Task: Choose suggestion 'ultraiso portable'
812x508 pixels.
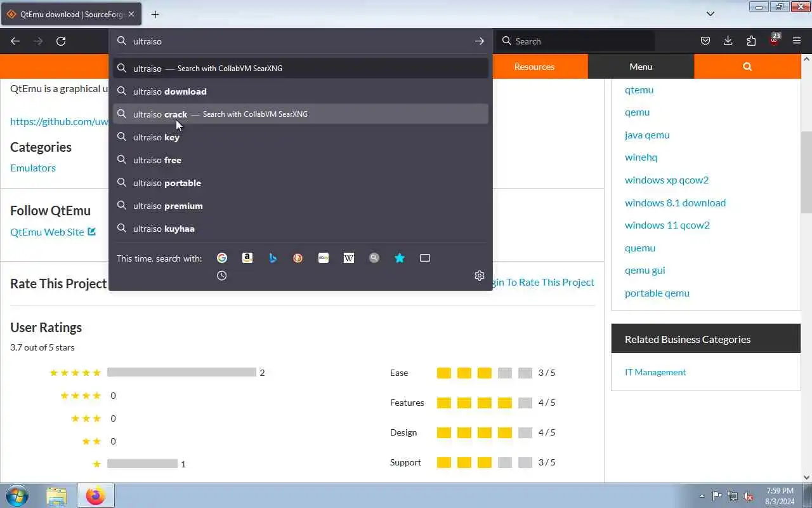Action: [x=301, y=183]
